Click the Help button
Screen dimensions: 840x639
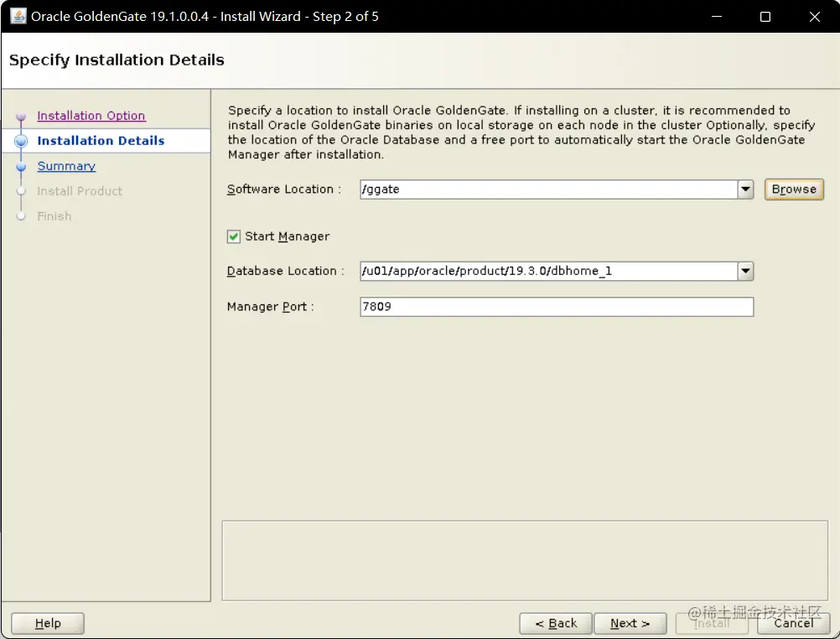48,623
